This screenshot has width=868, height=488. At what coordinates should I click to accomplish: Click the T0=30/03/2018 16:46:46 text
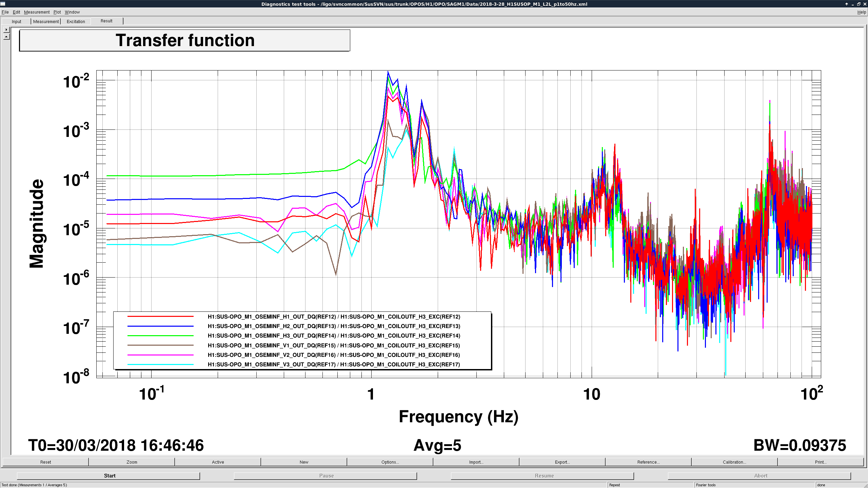[116, 445]
